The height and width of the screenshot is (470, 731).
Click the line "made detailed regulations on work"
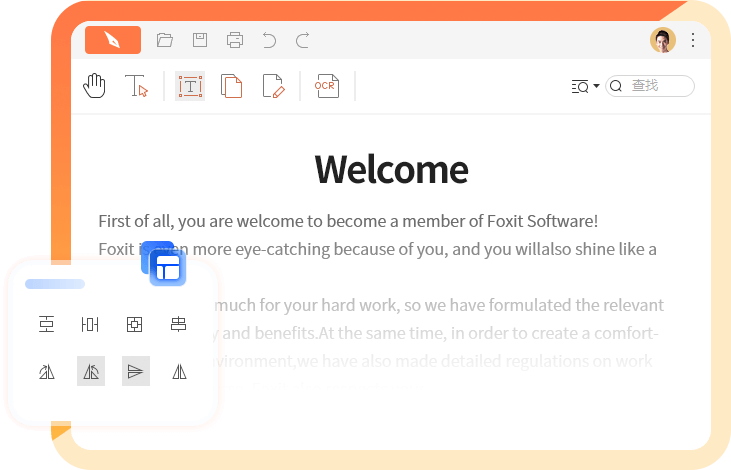433,361
